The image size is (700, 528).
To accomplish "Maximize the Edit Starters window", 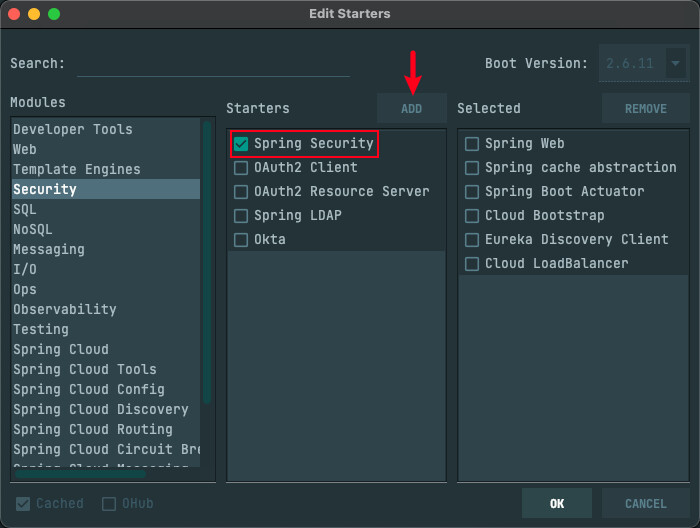I will (x=54, y=14).
